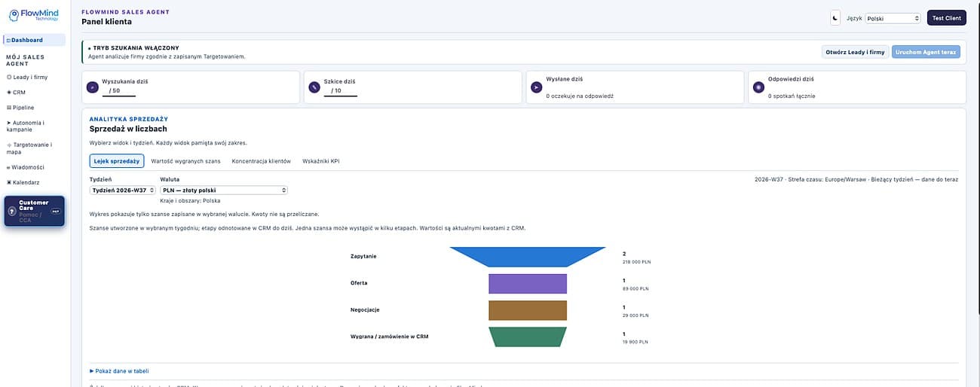The image size is (980, 387).
Task: Click the Test Client button
Action: [946, 18]
